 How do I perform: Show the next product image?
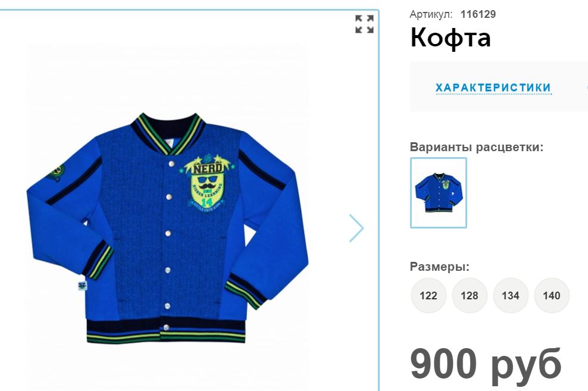click(356, 228)
